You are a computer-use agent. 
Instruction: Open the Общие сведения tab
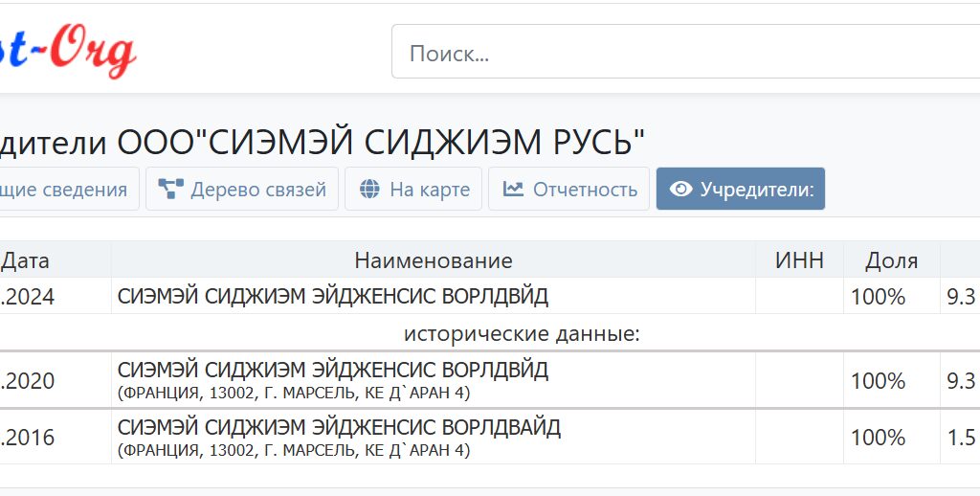[x=63, y=190]
